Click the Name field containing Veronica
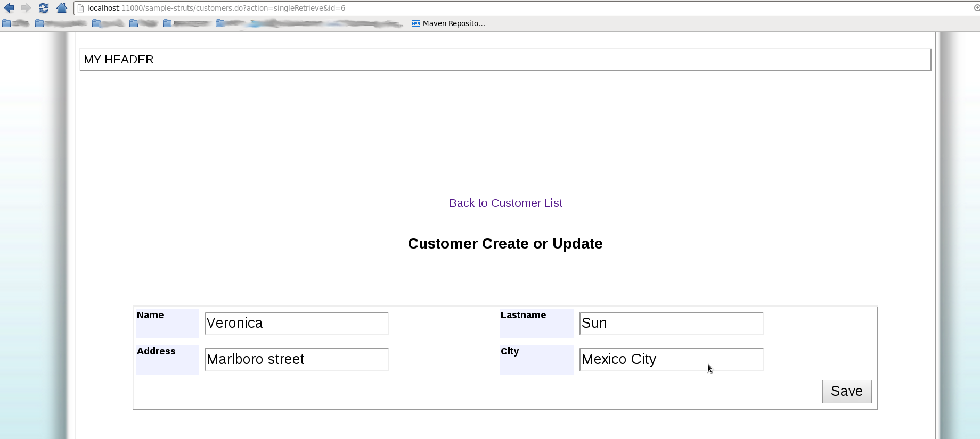980x439 pixels. tap(296, 324)
